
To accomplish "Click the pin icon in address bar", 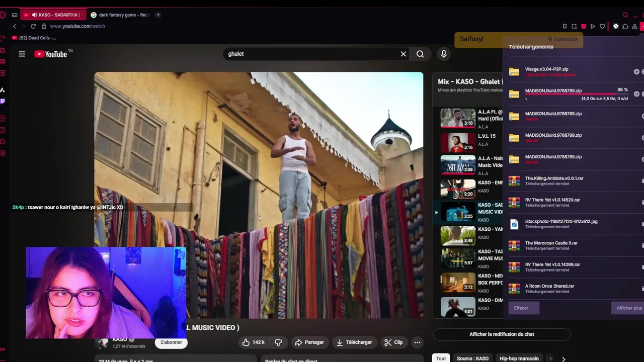I will point(565,26).
